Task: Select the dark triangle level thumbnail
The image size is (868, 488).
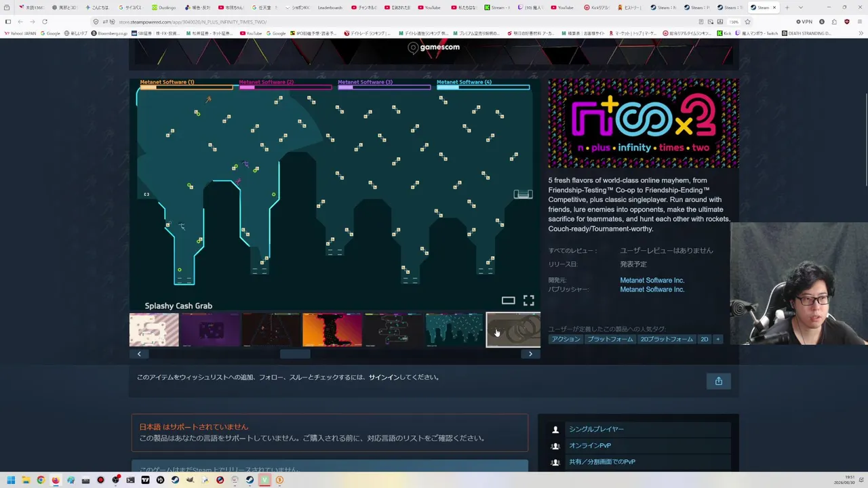Action: coord(271,329)
